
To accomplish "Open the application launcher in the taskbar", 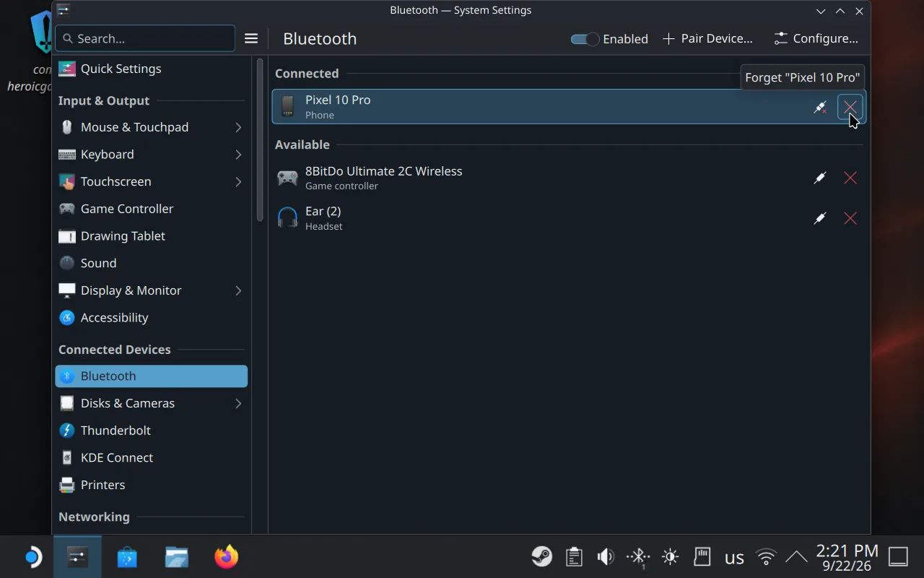I will pyautogui.click(x=33, y=557).
